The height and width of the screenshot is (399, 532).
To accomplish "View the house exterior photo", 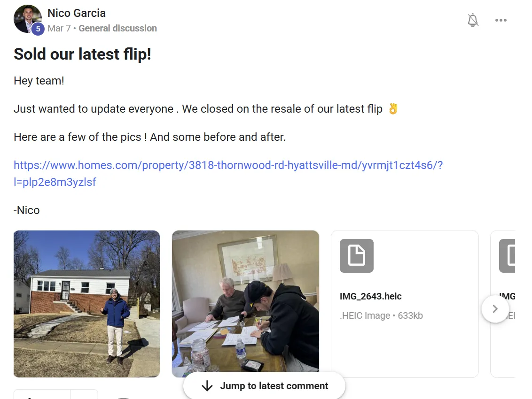I will [86, 304].
